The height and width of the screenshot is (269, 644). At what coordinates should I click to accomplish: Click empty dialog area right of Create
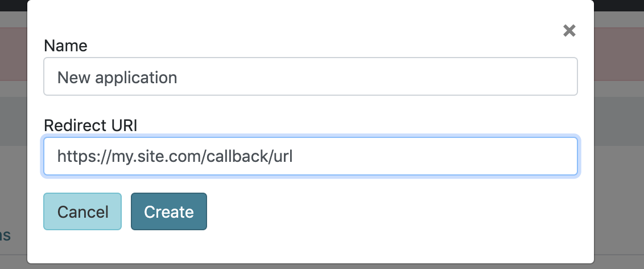(x=387, y=211)
